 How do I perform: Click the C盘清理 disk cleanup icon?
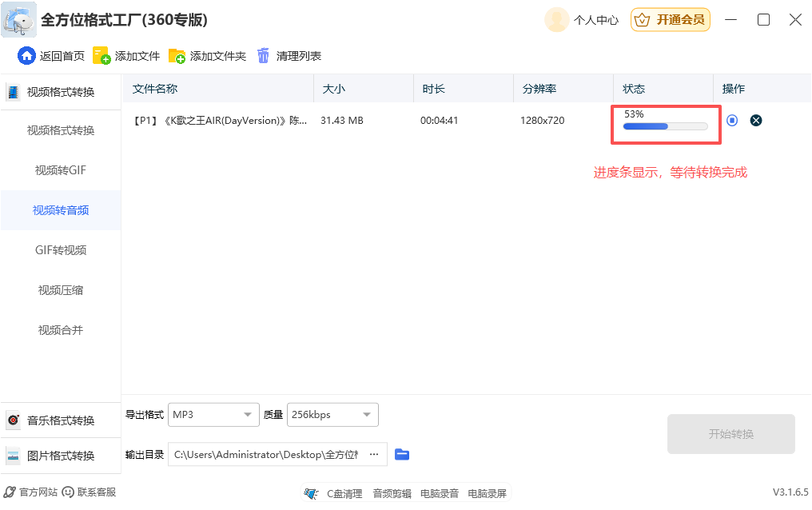pos(311,493)
